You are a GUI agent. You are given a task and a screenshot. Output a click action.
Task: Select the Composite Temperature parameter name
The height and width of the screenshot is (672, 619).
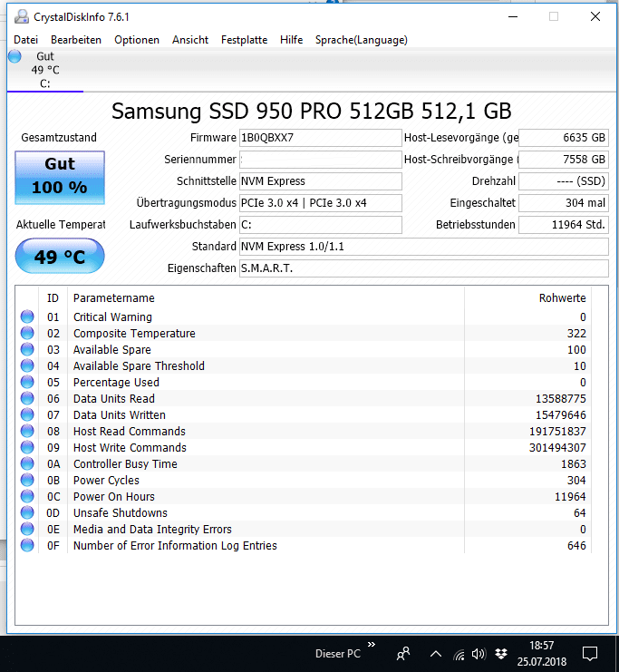tap(134, 333)
